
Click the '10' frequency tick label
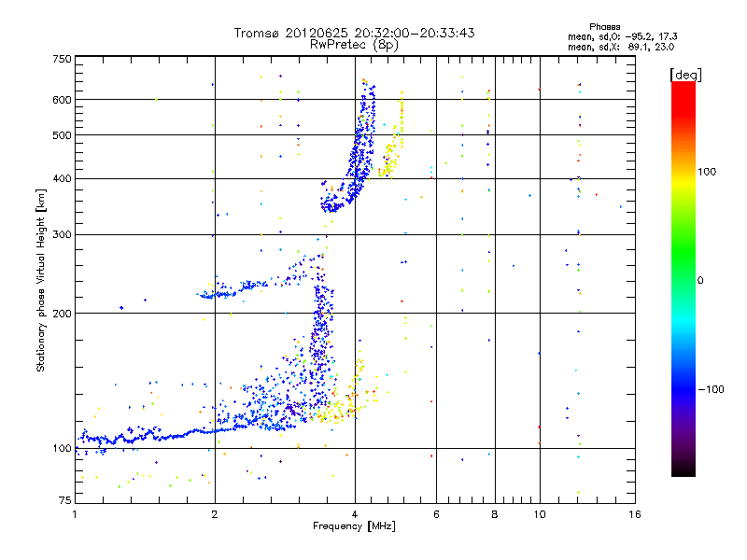pos(540,514)
